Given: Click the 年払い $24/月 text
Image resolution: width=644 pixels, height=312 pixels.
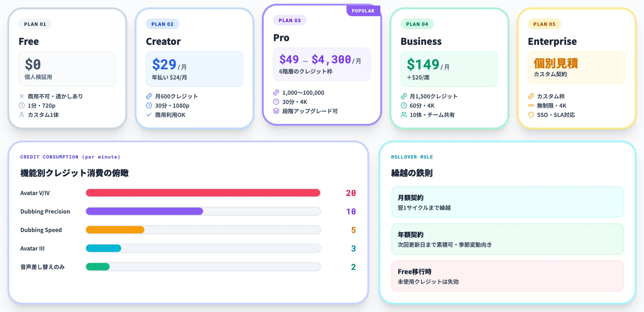Looking at the screenshot, I should point(170,77).
